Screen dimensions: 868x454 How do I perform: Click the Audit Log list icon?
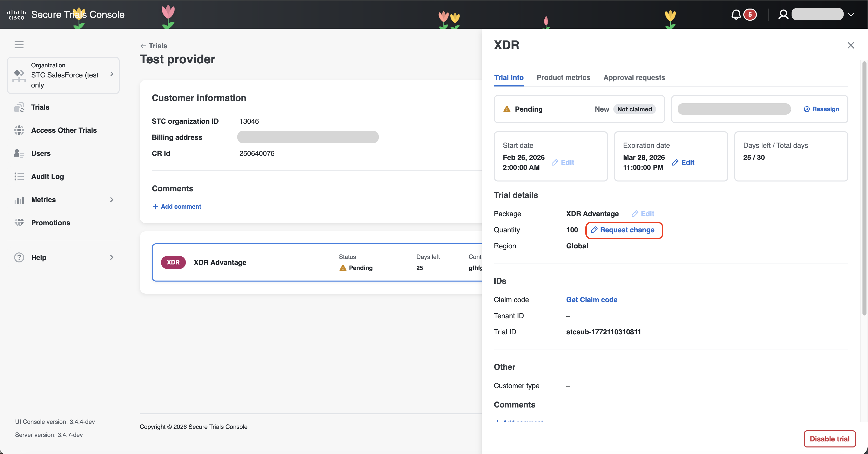(x=19, y=176)
